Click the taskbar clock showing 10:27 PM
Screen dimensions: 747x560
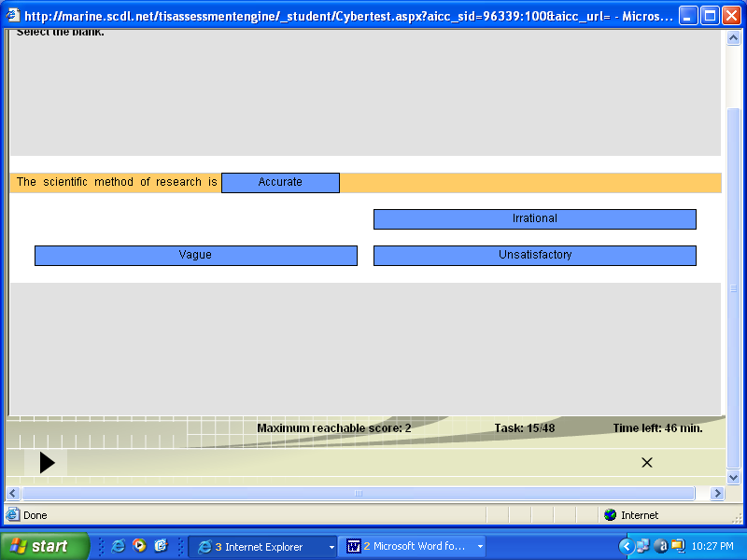pos(712,546)
